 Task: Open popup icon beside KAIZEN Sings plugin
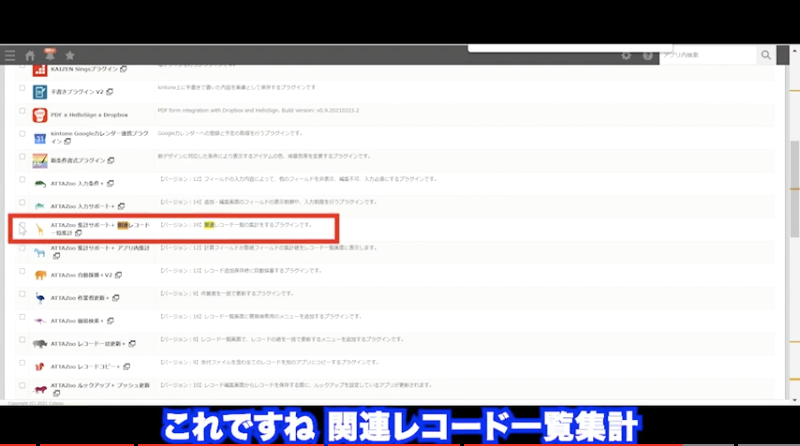click(124, 69)
